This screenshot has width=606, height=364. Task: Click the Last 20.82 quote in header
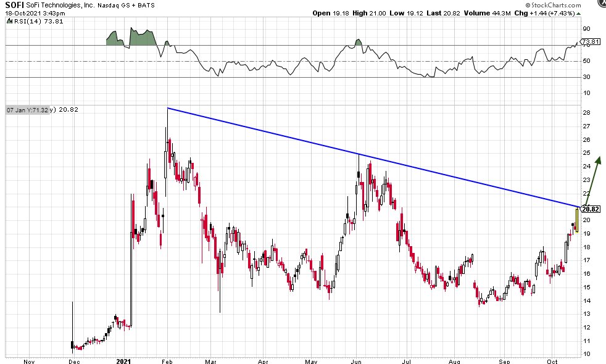pyautogui.click(x=443, y=13)
